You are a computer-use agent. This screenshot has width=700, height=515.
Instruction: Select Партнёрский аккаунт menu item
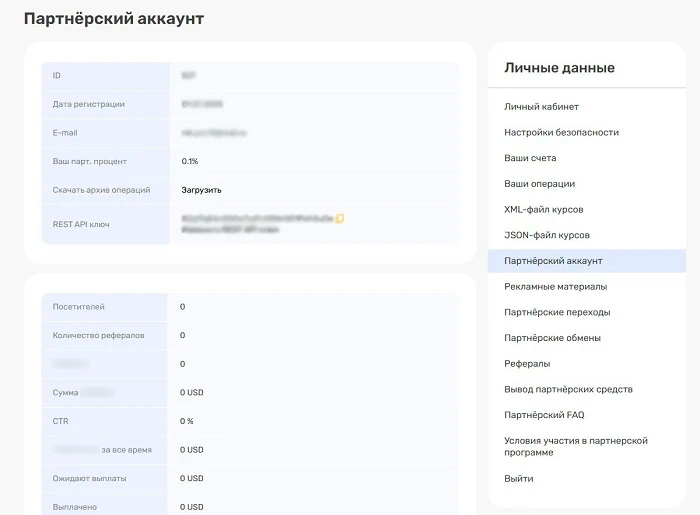point(553,261)
